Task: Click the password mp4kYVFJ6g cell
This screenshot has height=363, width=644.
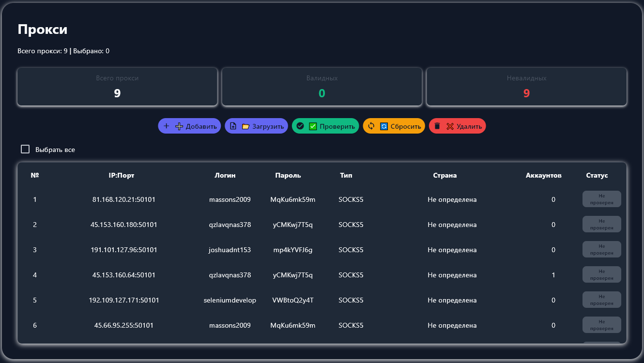Action: (292, 250)
